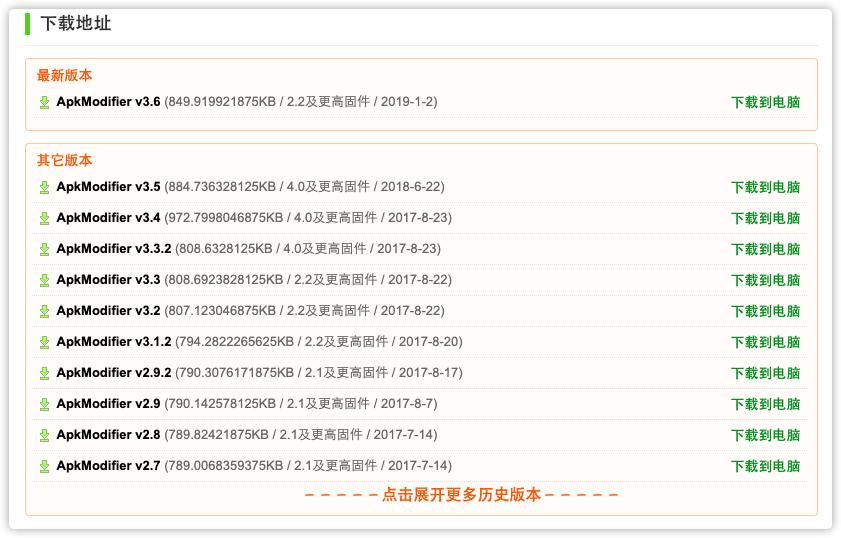Open the ApkModifier v2.8 title link
Viewport: 841px width, 538px height.
[108, 434]
